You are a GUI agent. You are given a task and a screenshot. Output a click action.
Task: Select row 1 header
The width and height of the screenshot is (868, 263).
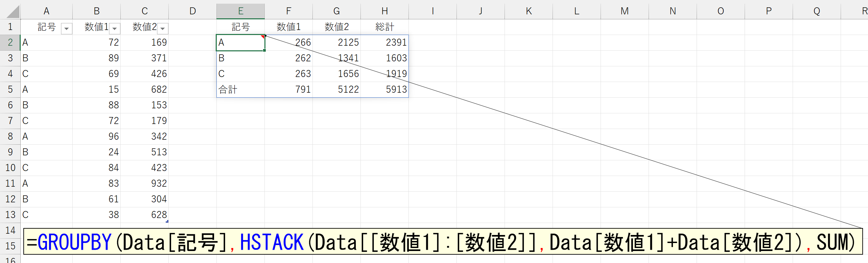[10, 27]
